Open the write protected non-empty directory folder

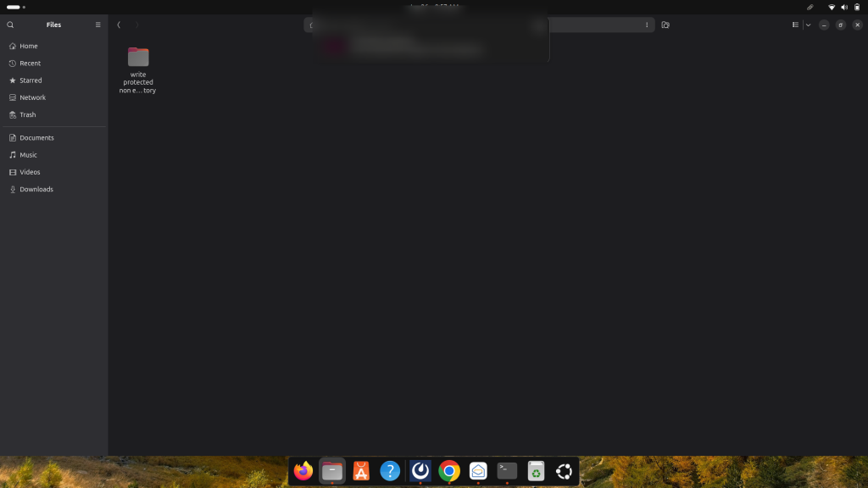(137, 58)
